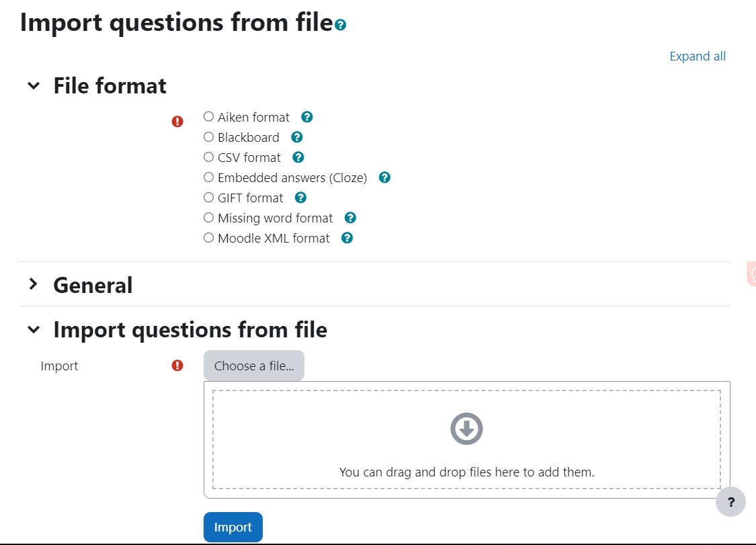Collapse the File format section

coord(34,86)
